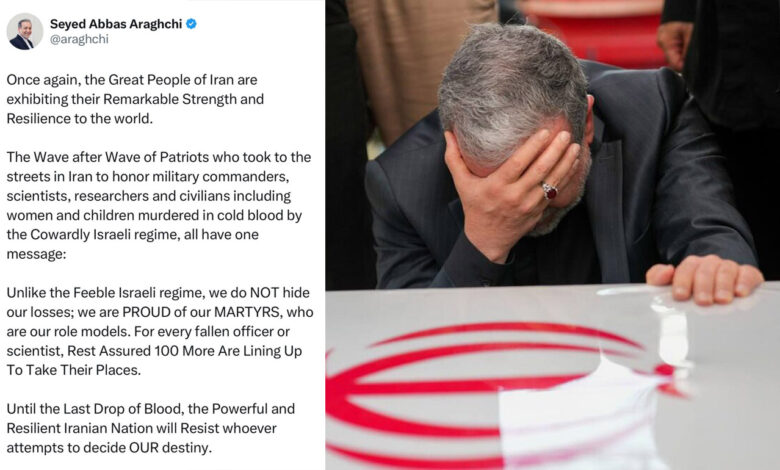The height and width of the screenshot is (470, 780).
Task: Open the Seyed Abbas Araghchi display name
Action: 116,24
